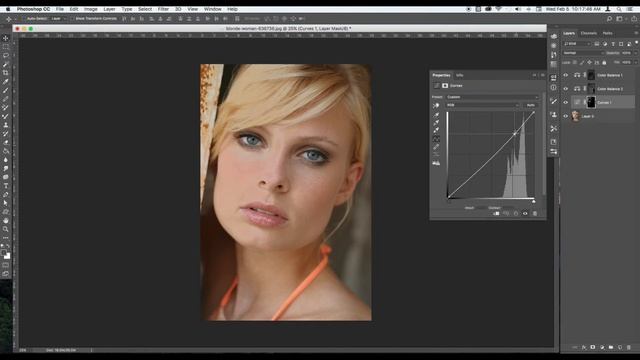Viewport: 640px width, 360px height.
Task: Toggle Curves adjustment visibility in Properties
Action: pyautogui.click(x=525, y=213)
